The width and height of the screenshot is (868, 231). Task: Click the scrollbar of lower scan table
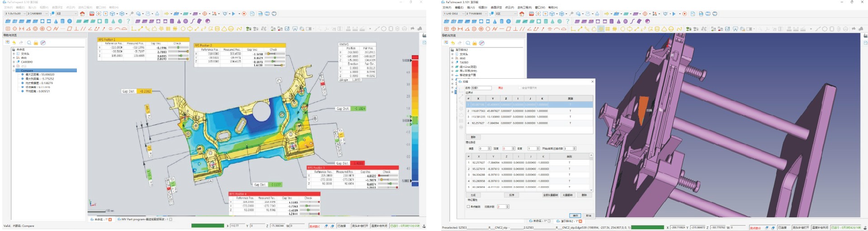pyautogui.click(x=591, y=172)
